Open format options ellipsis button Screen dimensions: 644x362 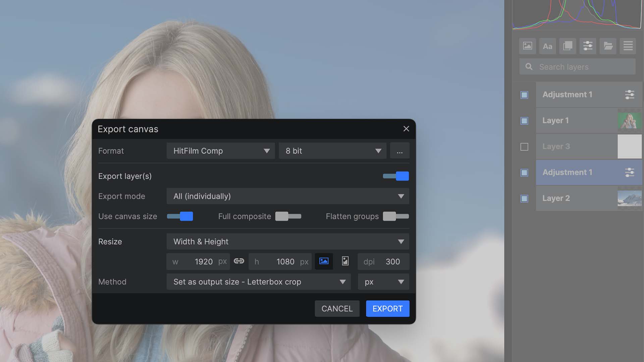399,151
